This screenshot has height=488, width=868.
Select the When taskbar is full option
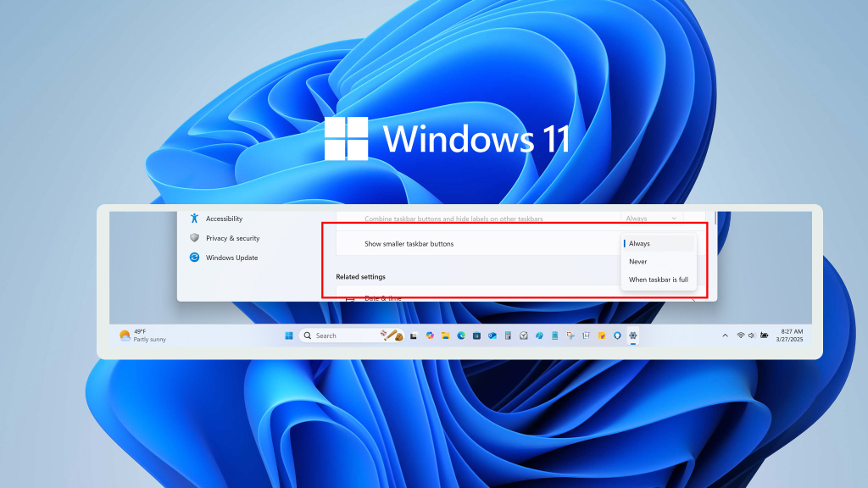658,280
